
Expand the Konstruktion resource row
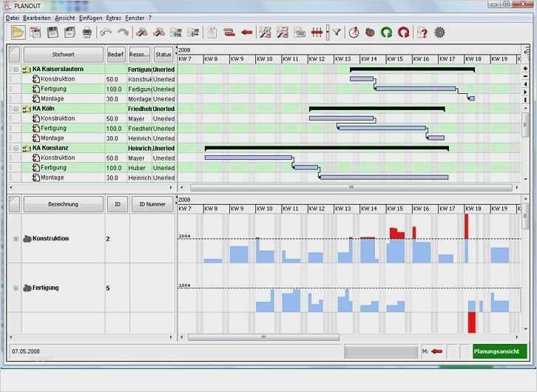coord(16,239)
